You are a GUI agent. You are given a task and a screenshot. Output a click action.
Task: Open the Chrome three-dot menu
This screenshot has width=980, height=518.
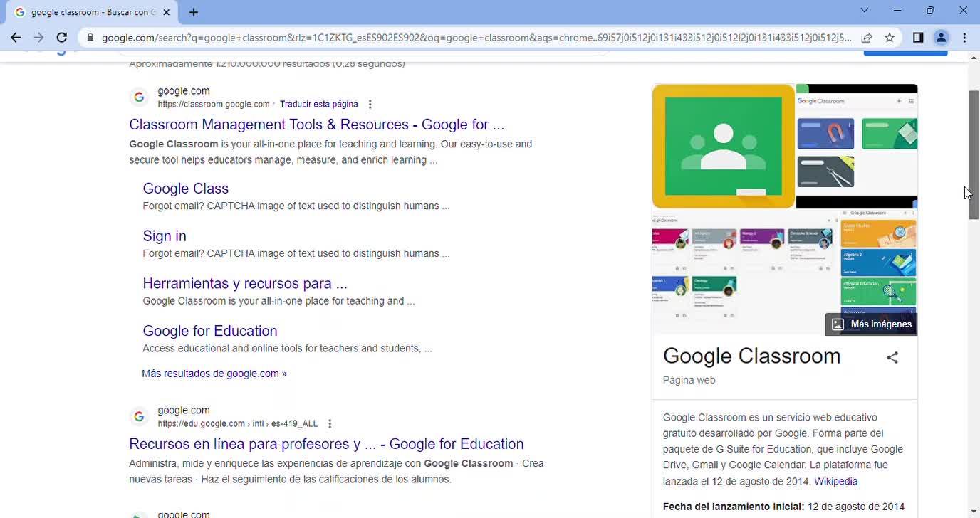(x=964, y=38)
